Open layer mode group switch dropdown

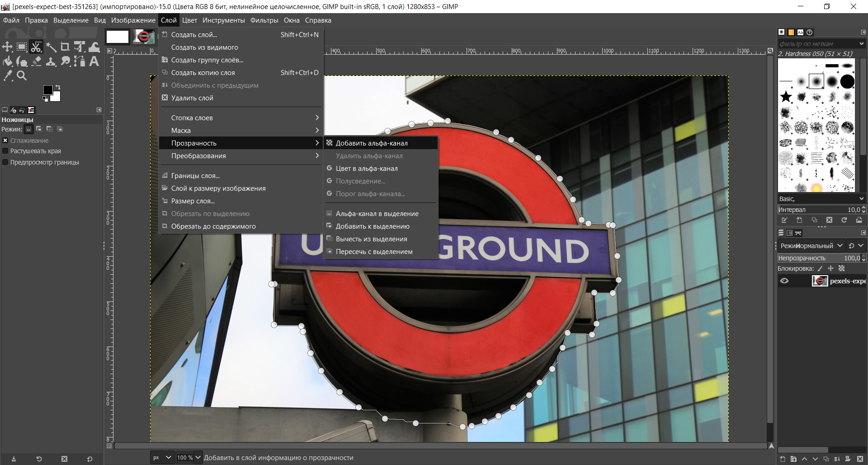(x=856, y=245)
